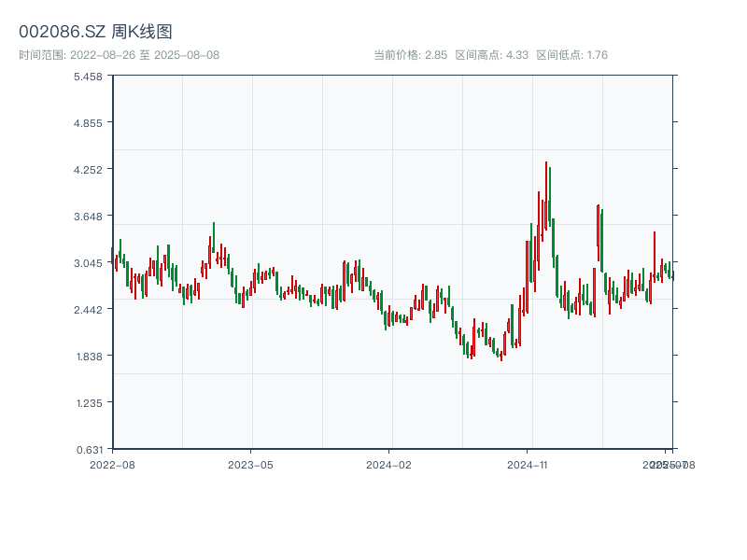Click the 002086.SZ 周K线图 chart title
The height and width of the screenshot is (560, 747).
(x=95, y=32)
